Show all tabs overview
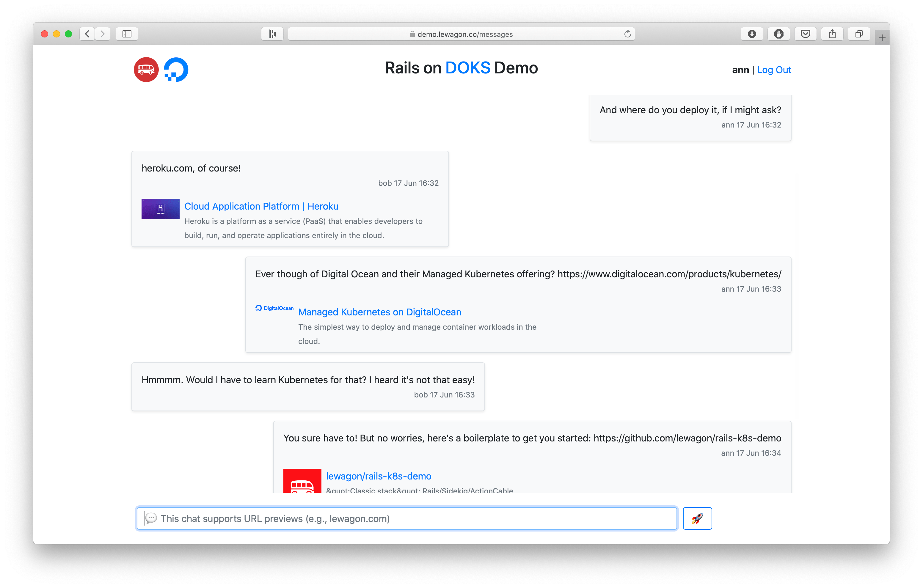This screenshot has height=588, width=923. pyautogui.click(x=859, y=34)
